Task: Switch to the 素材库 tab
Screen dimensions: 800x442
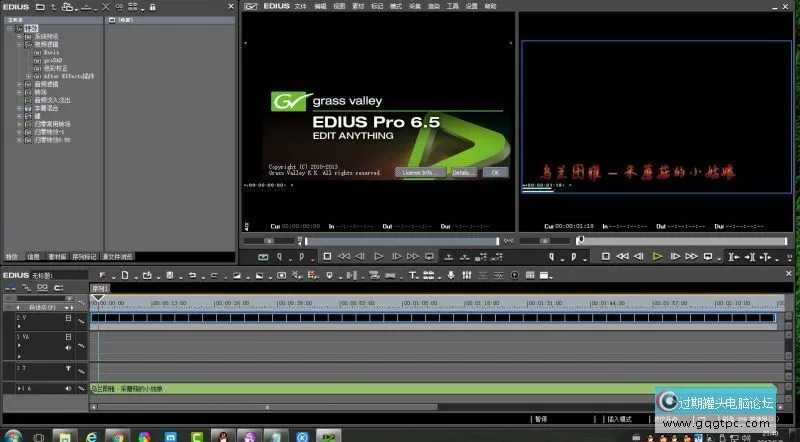Action: (x=58, y=256)
